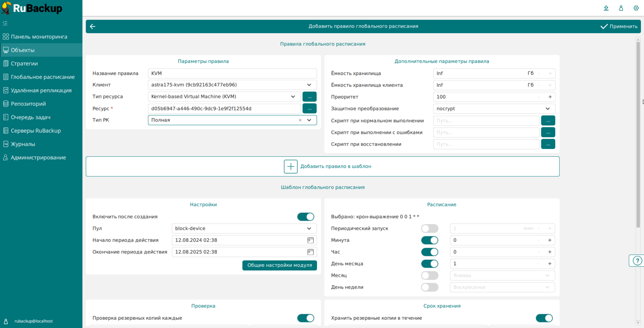Open calendar for Начало периода действия
This screenshot has height=328, width=644.
click(310, 240)
